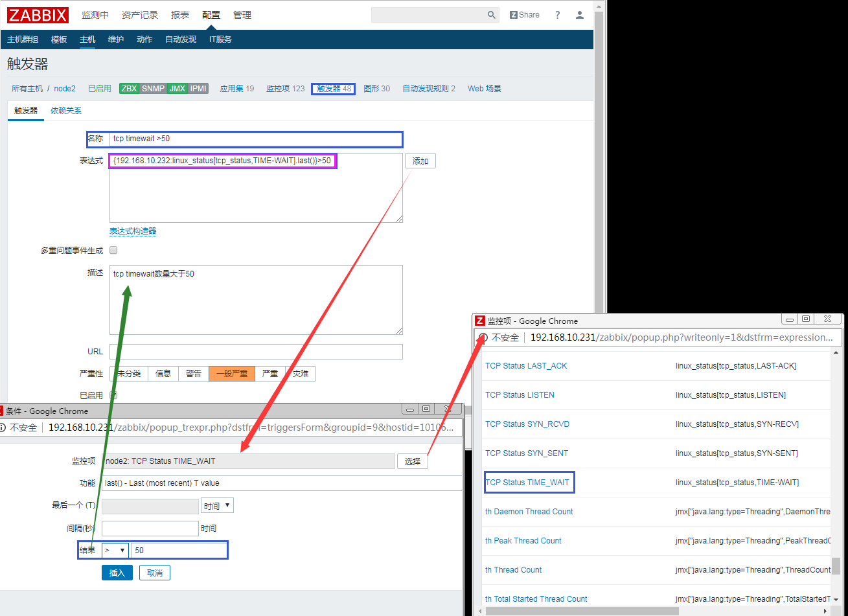The image size is (848, 616).
Task: Click the insecure warning icon in 监控项 popup
Action: [x=483, y=337]
